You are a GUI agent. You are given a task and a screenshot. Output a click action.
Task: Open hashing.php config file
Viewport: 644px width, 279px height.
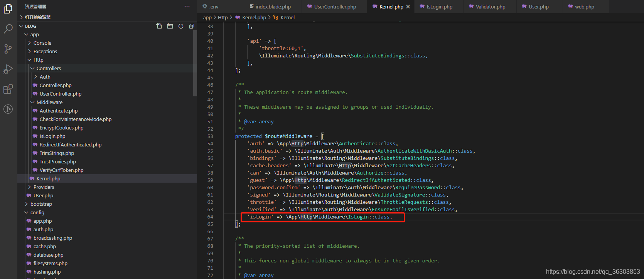pyautogui.click(x=107, y=272)
